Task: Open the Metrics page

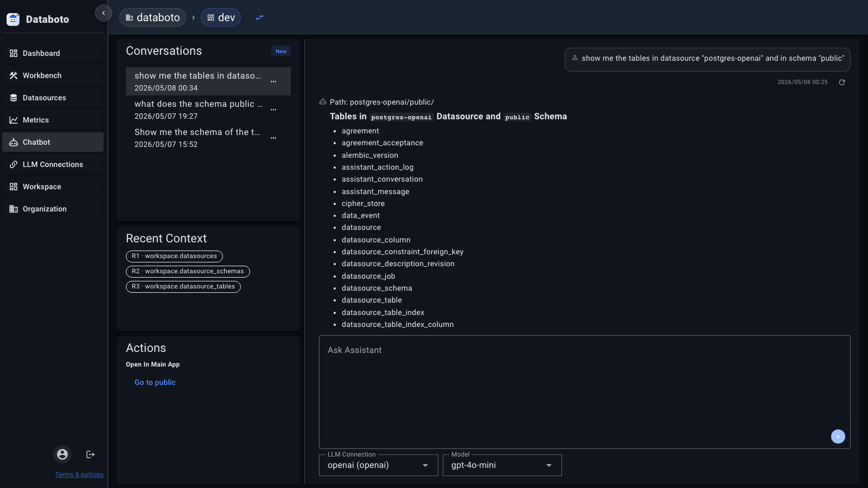Action: 53,120
